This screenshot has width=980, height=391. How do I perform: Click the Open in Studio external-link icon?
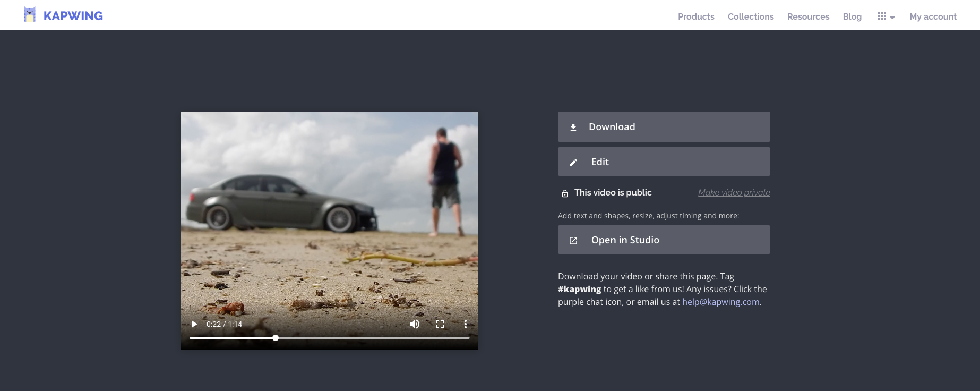pyautogui.click(x=573, y=241)
